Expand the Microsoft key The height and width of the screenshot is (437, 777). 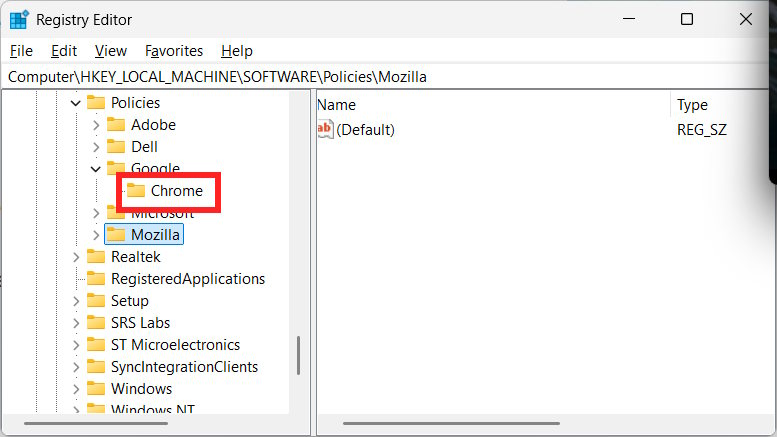[96, 214]
